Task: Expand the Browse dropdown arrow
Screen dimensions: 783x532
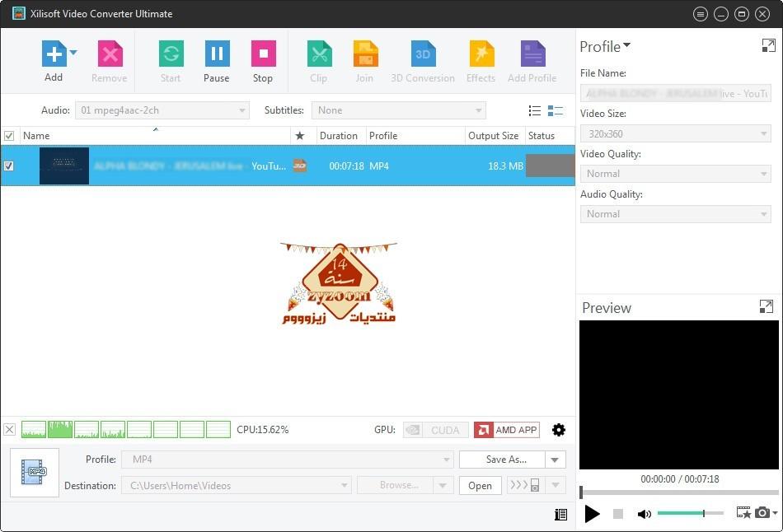Action: (x=443, y=485)
